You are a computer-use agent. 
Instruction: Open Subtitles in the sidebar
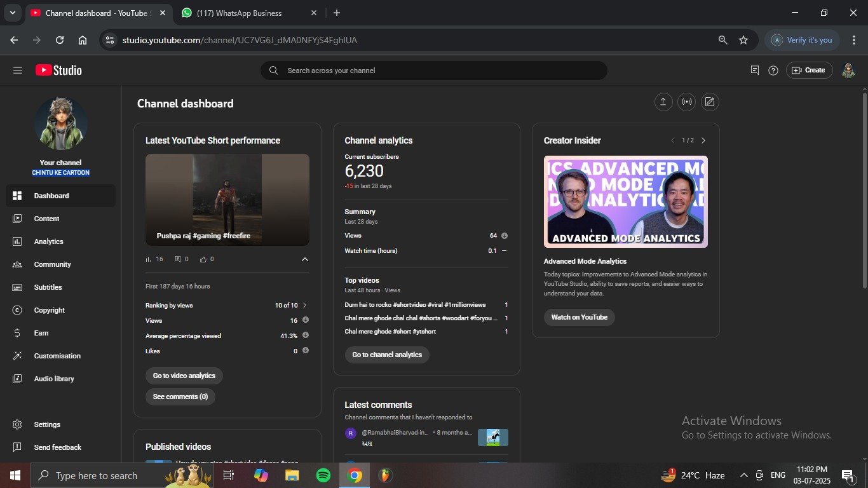click(x=60, y=287)
